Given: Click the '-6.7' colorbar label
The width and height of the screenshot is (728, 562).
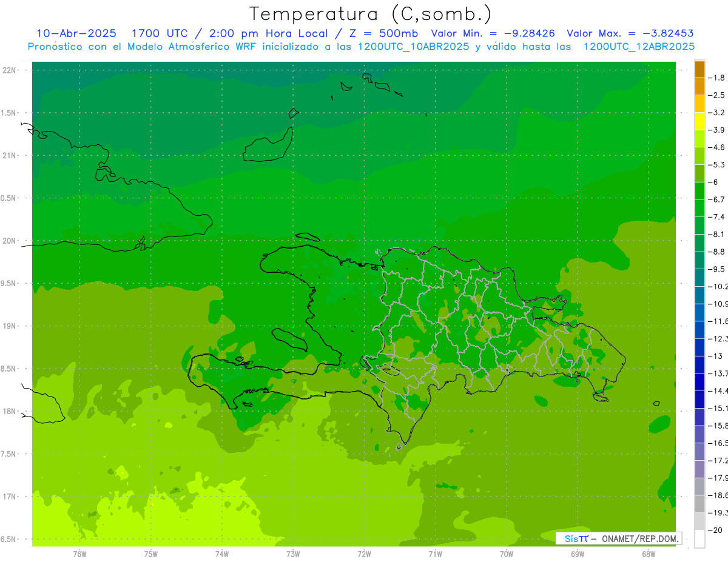Looking at the screenshot, I should click(x=716, y=199).
